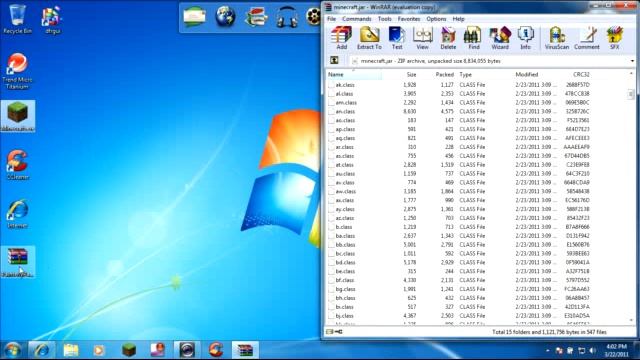Click the Comment toolbar icon
Viewport: 640px width, 360px height.
tap(587, 38)
